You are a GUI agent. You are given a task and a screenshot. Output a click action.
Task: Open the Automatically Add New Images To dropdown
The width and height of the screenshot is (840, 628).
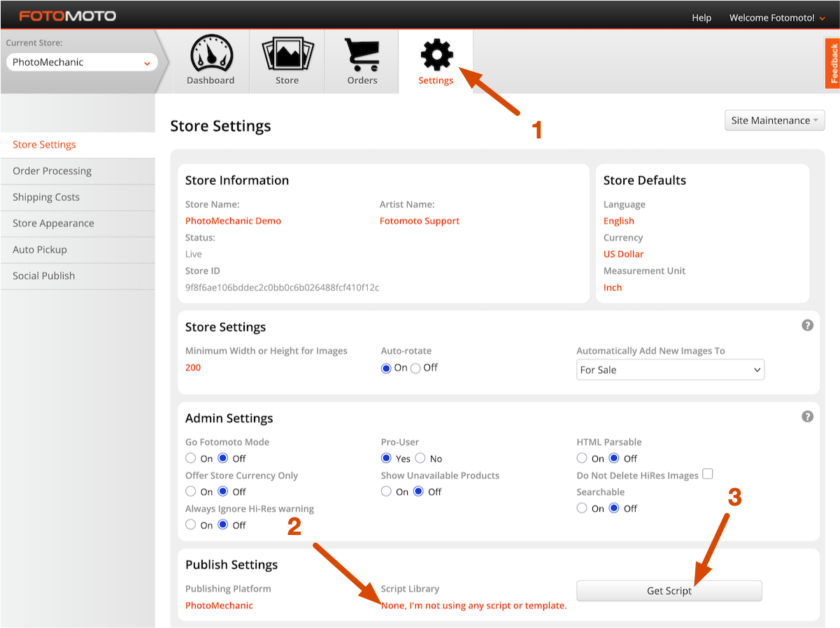click(x=670, y=370)
